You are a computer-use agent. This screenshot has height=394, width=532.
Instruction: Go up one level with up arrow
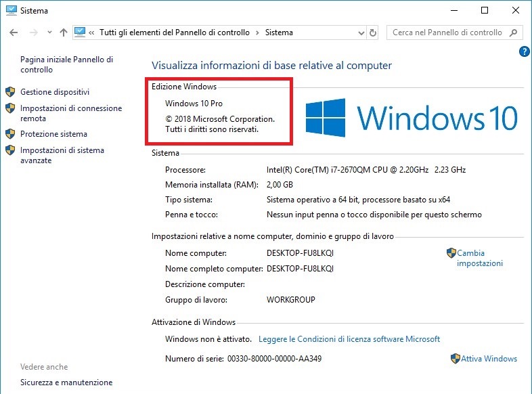point(64,32)
